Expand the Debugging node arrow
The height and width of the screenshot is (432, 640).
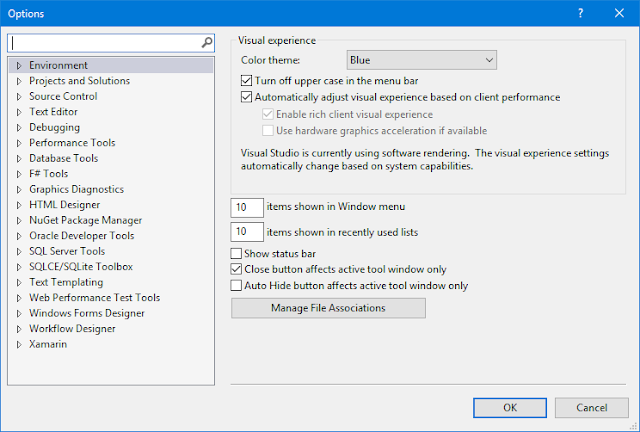19,127
